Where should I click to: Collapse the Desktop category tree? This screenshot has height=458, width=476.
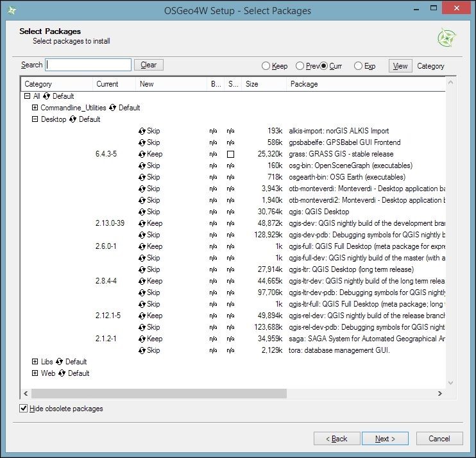click(35, 119)
